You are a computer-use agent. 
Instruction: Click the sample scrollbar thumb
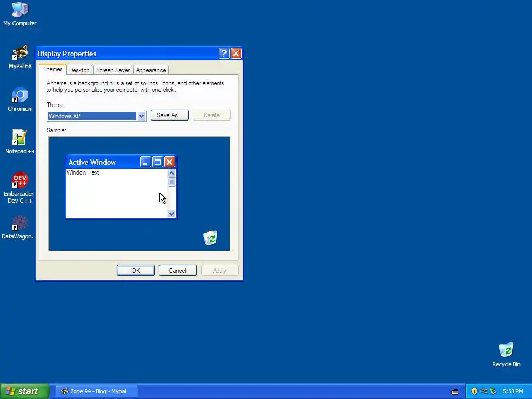(x=171, y=182)
